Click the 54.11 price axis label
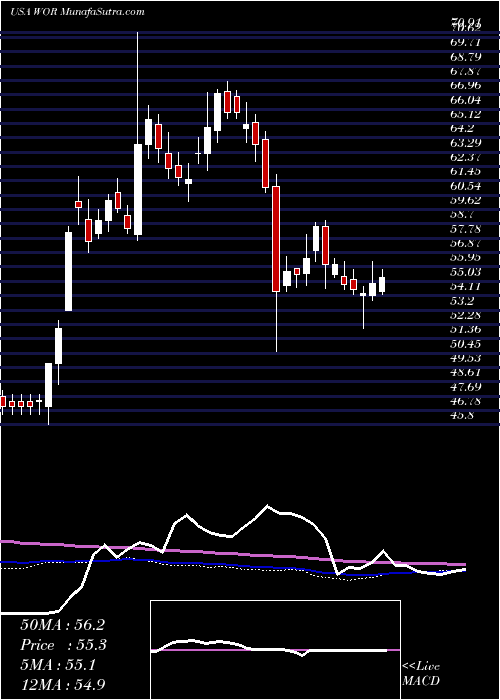The width and height of the screenshot is (500, 700). tap(465, 286)
